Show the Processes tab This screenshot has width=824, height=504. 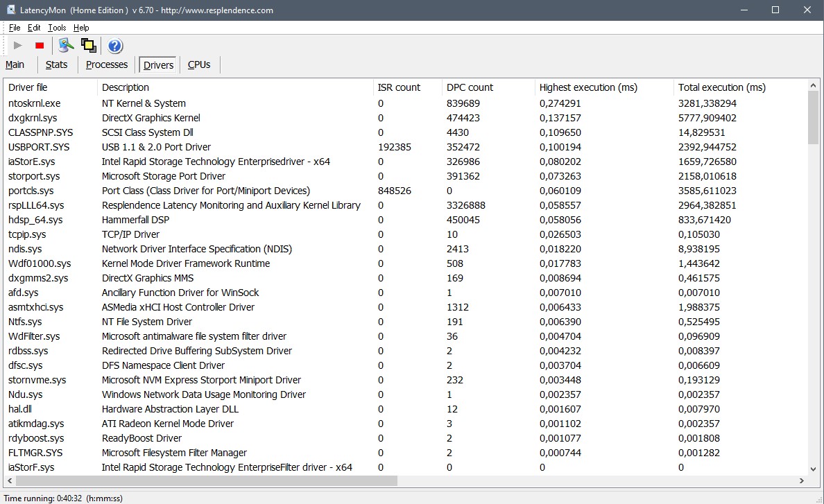click(107, 64)
